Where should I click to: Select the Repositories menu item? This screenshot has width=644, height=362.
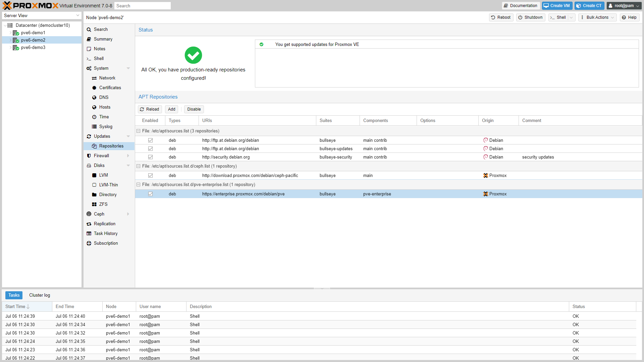[110, 146]
